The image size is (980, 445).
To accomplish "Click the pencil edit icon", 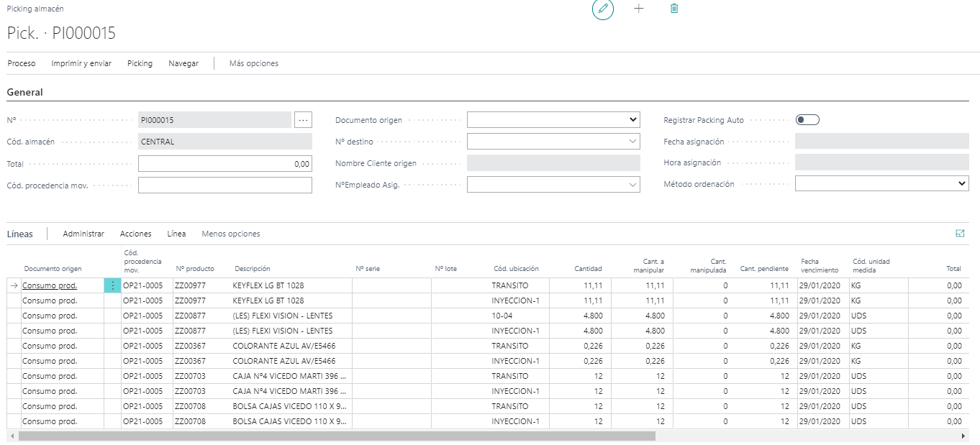I will 603,9.
